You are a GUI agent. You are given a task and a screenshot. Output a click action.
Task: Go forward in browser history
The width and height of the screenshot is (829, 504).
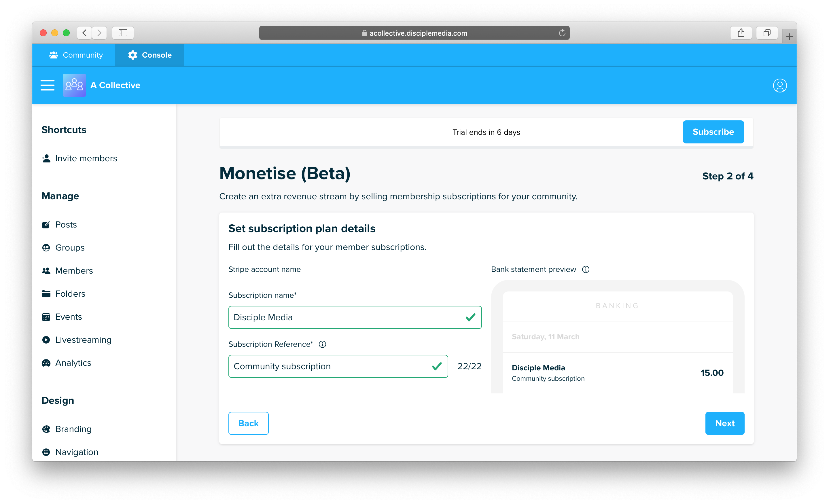pyautogui.click(x=99, y=33)
